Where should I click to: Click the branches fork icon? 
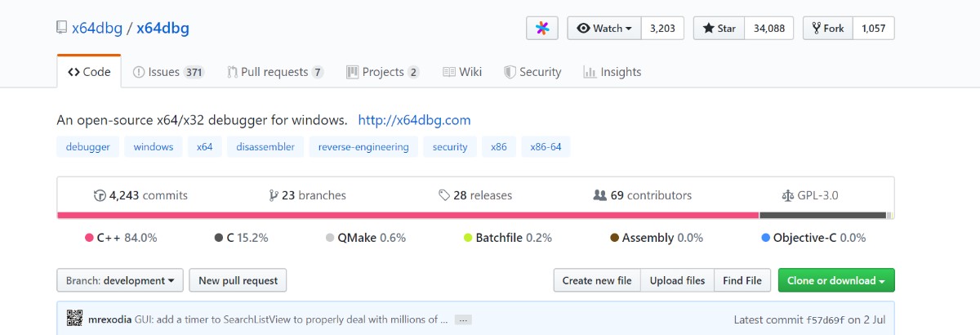[x=274, y=195]
